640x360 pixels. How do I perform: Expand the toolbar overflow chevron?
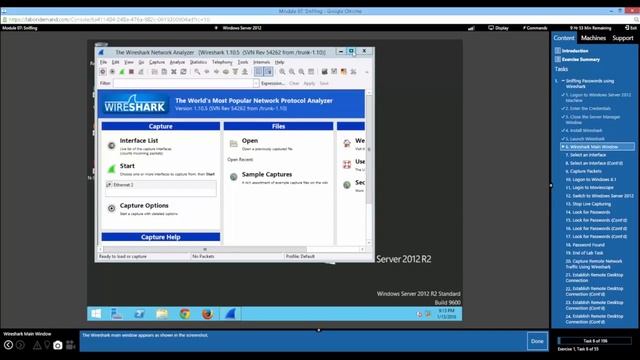[x=367, y=72]
